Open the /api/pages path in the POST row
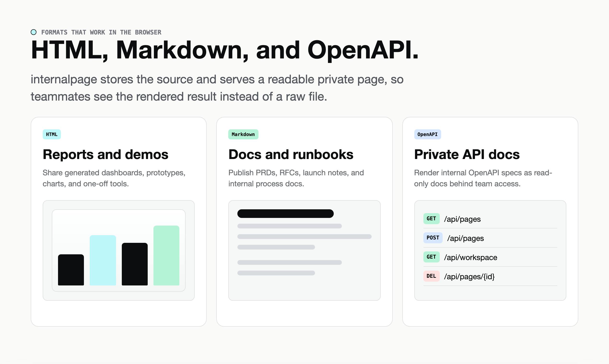This screenshot has width=609, height=364. pyautogui.click(x=465, y=238)
